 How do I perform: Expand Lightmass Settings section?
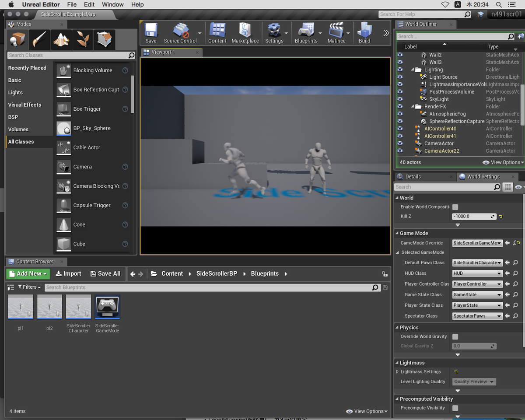tap(397, 372)
